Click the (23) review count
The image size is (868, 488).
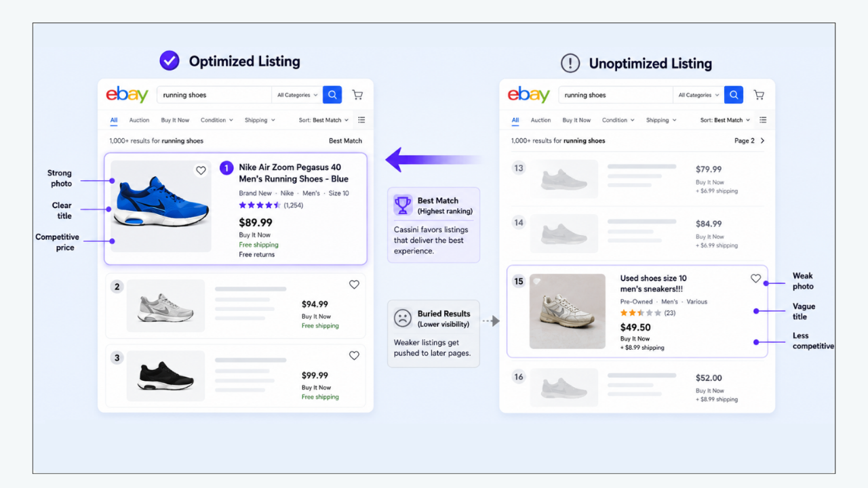(x=669, y=313)
